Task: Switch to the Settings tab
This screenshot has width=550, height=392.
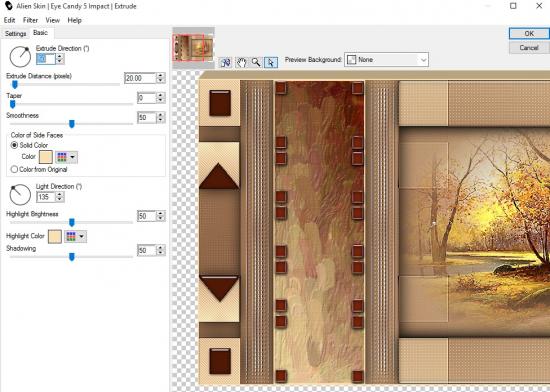Action: click(15, 34)
